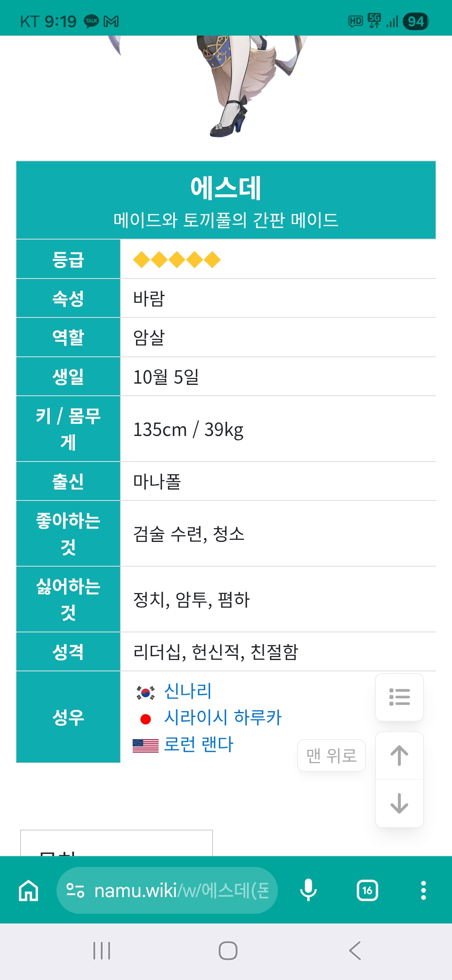
Task: Tap the scroll up arrow button
Action: 399,756
